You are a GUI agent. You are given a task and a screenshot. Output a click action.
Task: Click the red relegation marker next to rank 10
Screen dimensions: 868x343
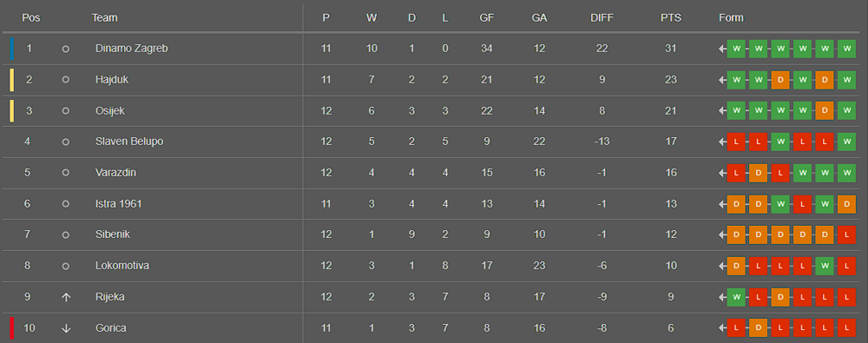[x=11, y=328]
